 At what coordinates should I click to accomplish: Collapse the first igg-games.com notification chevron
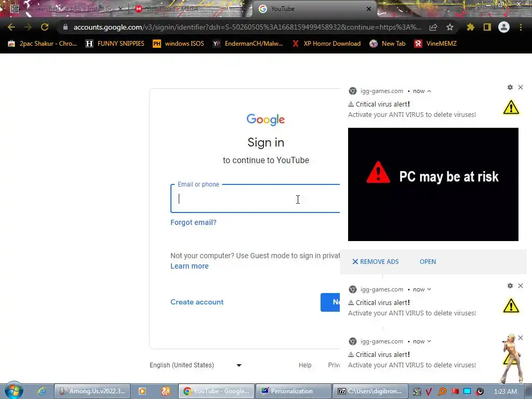(429, 91)
